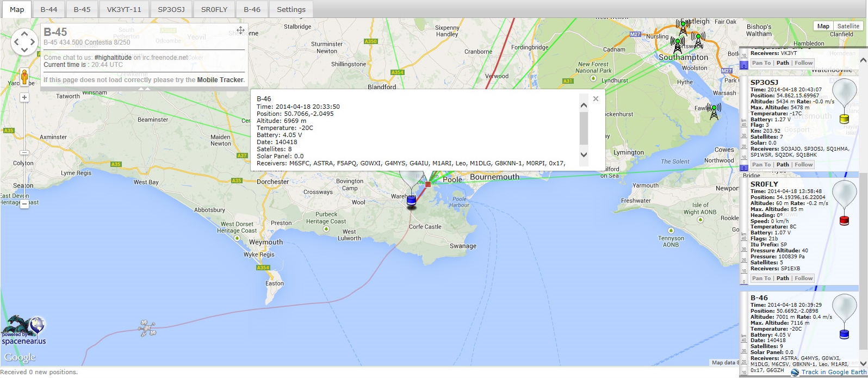Click the Map data attribution text

coord(724,363)
